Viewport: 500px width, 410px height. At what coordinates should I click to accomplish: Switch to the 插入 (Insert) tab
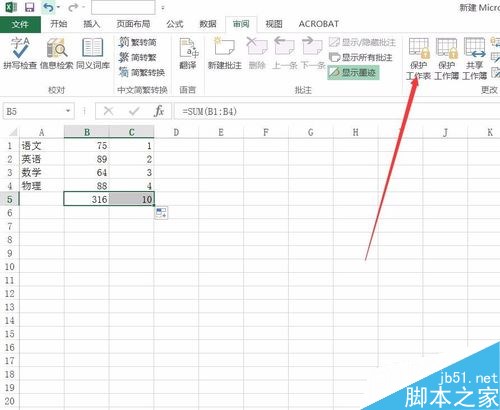click(x=92, y=24)
